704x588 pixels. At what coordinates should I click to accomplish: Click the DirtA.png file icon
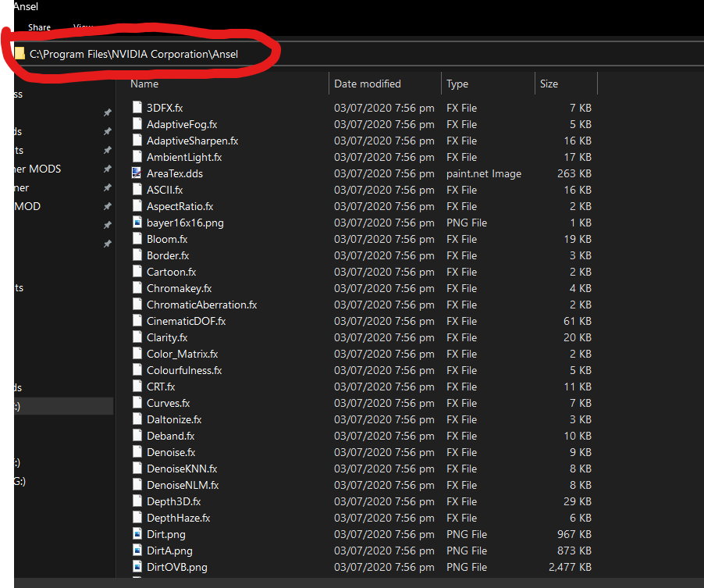(137, 551)
